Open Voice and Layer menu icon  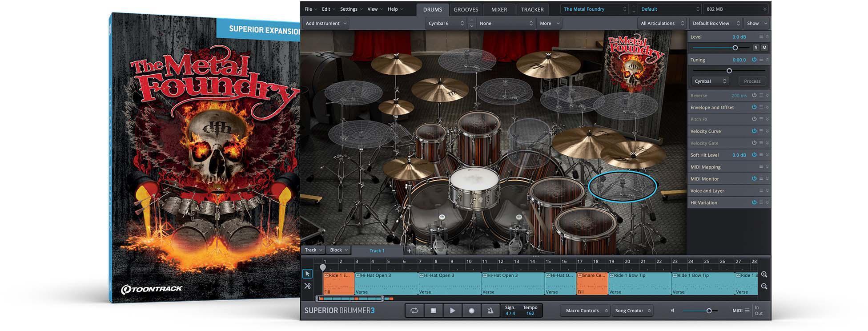[761, 190]
